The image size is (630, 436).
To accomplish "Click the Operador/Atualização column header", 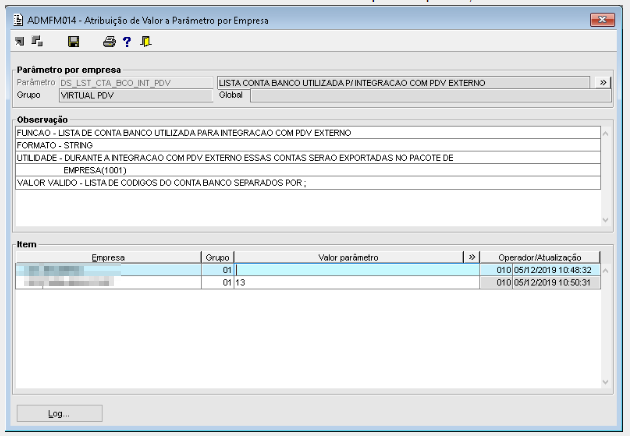I will (540, 257).
